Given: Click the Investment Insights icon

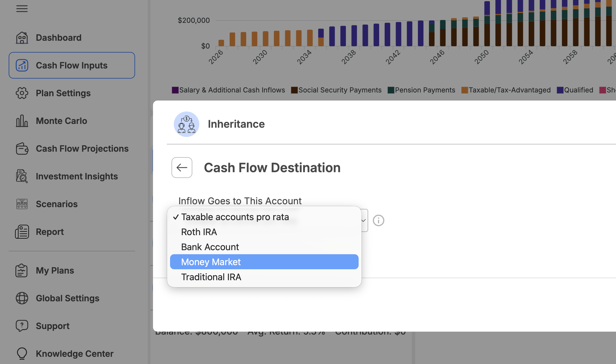Looking at the screenshot, I should click(x=22, y=176).
